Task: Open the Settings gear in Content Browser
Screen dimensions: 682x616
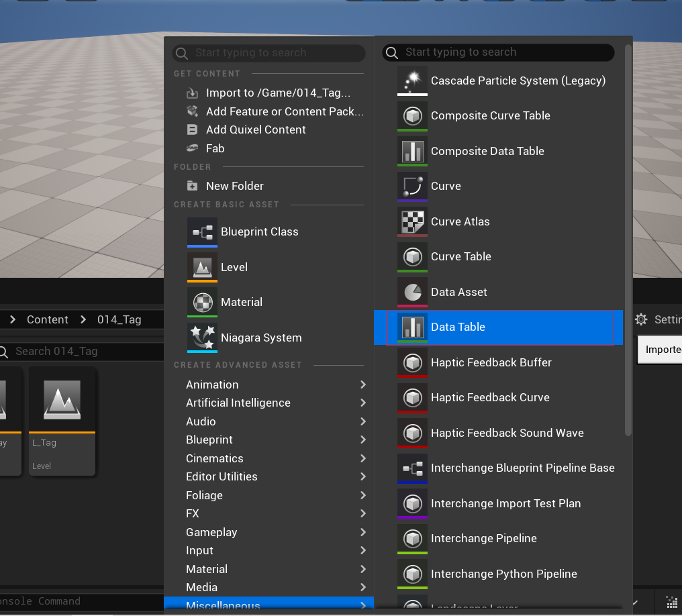Action: 640,319
